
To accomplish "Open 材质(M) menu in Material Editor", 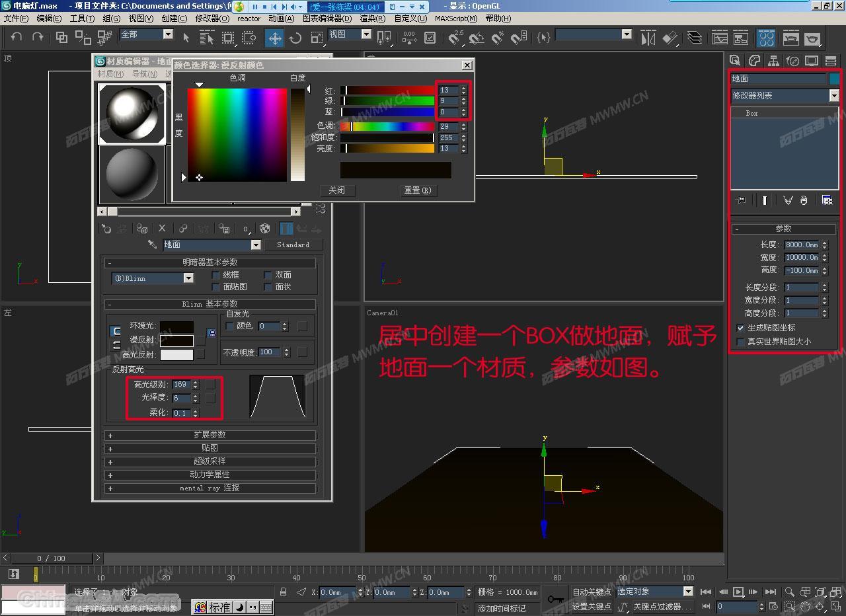I will (110, 74).
